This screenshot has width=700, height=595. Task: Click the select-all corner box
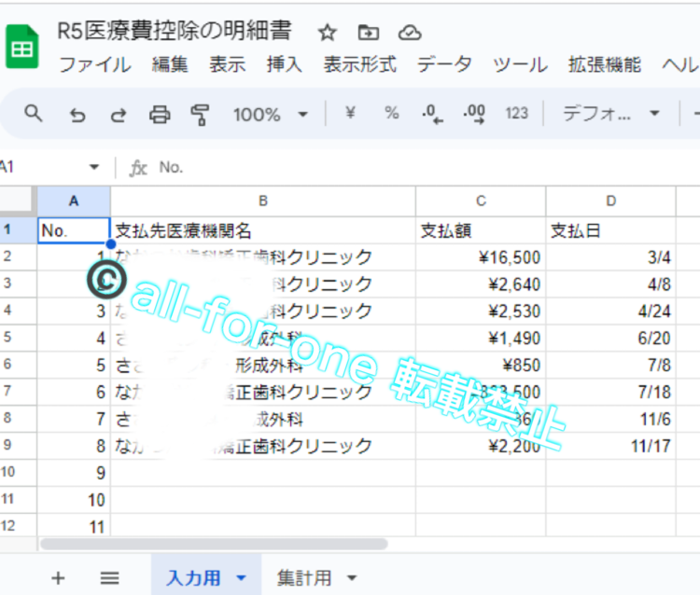tap(18, 201)
